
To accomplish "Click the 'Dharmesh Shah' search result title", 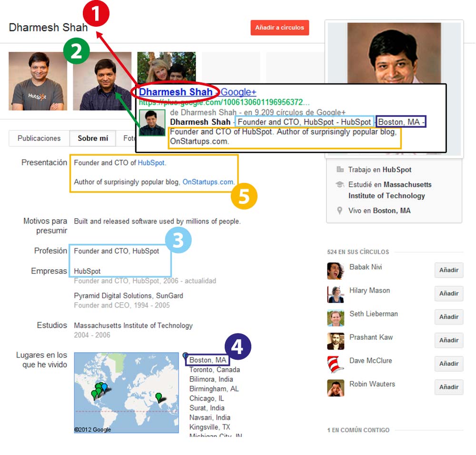I will tap(176, 92).
